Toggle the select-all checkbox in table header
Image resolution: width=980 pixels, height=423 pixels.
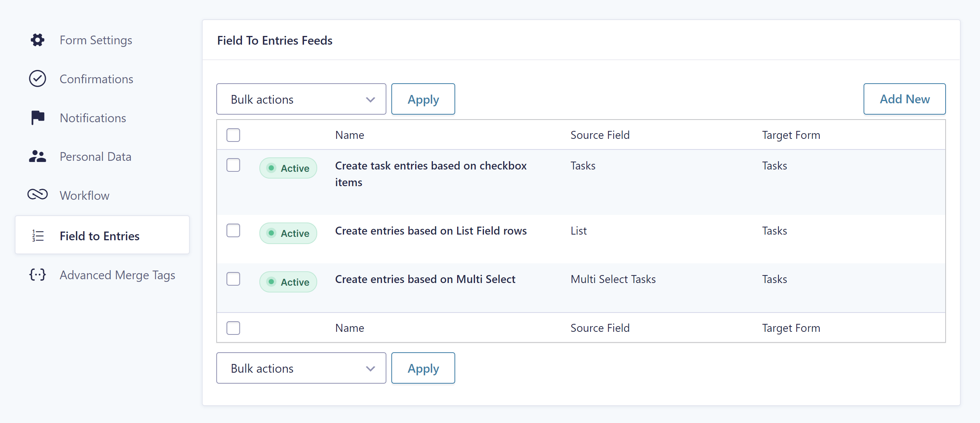coord(233,135)
